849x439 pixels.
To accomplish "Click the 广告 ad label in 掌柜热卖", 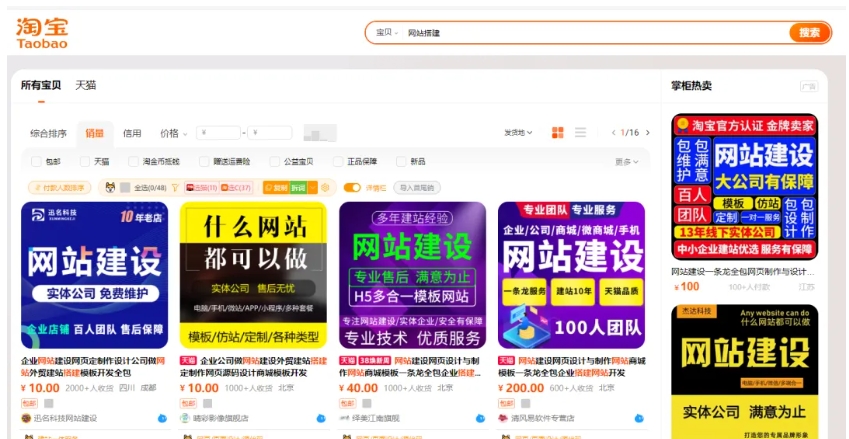I will click(809, 87).
